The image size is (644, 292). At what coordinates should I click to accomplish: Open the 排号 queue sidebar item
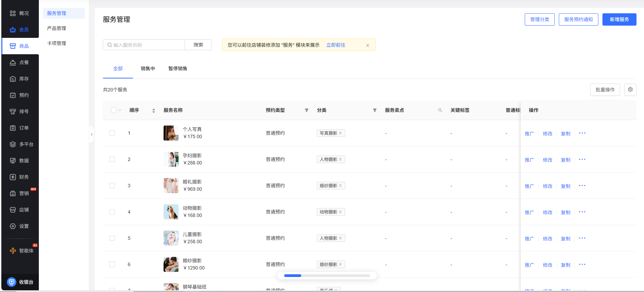click(x=20, y=112)
